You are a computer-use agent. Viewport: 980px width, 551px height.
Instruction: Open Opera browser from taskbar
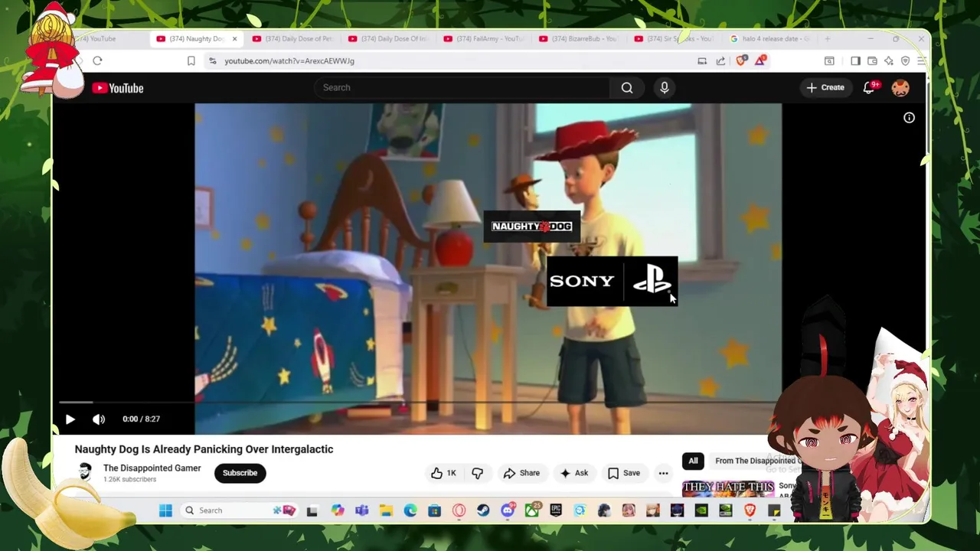tap(459, 510)
